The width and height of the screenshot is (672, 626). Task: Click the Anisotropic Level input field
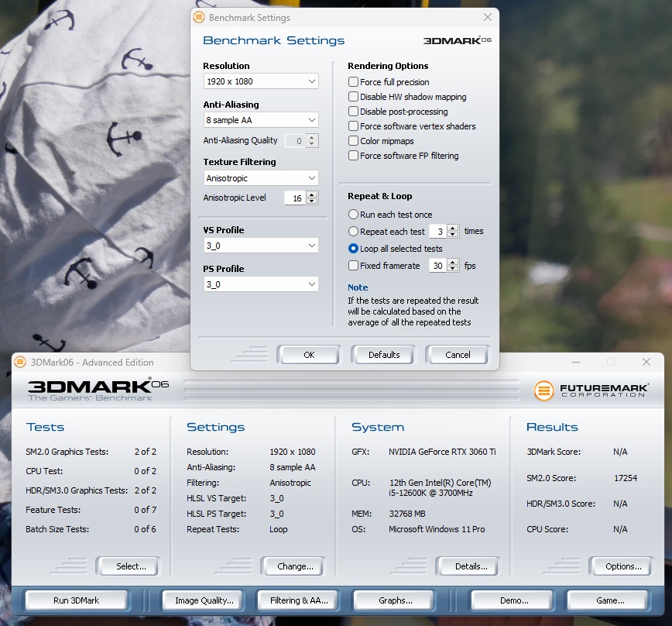pyautogui.click(x=295, y=198)
